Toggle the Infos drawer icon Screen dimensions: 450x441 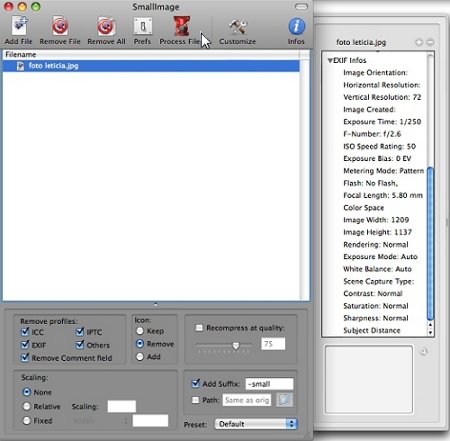tap(296, 26)
